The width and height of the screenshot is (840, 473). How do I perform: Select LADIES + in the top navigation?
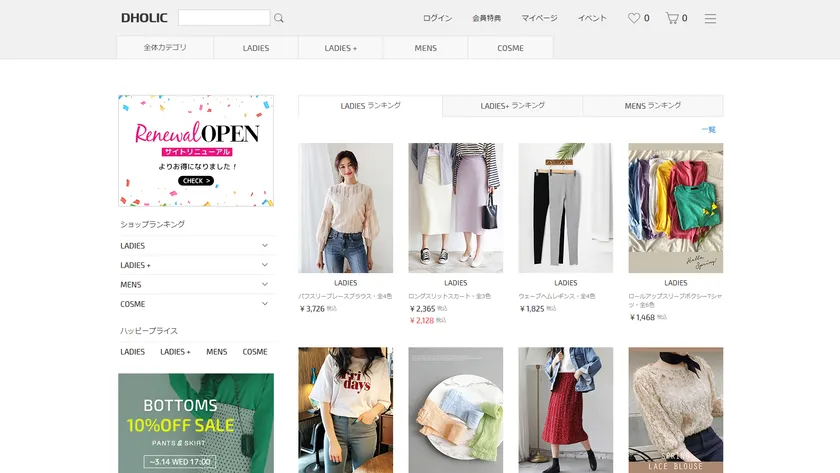point(340,48)
